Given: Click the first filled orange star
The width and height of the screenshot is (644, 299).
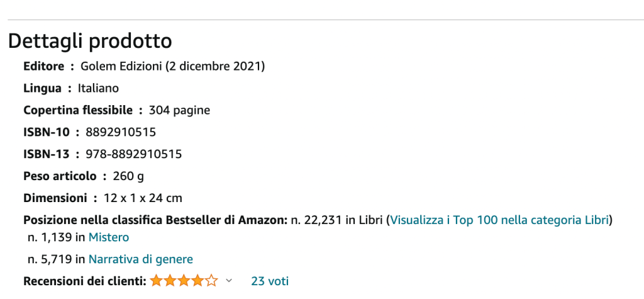Looking at the screenshot, I should 156,281.
